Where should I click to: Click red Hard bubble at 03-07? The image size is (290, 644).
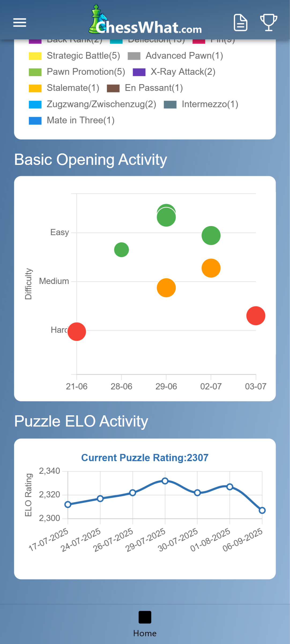click(x=256, y=316)
